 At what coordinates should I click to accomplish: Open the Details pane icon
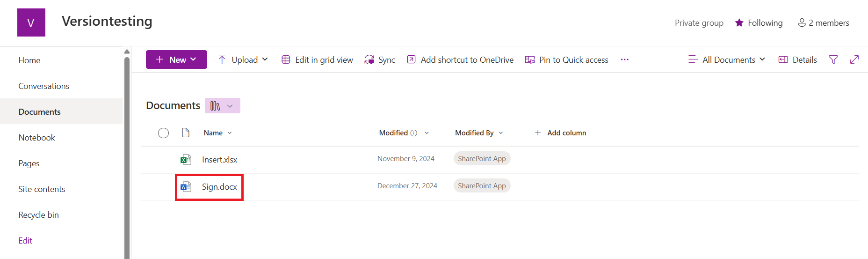tap(783, 59)
